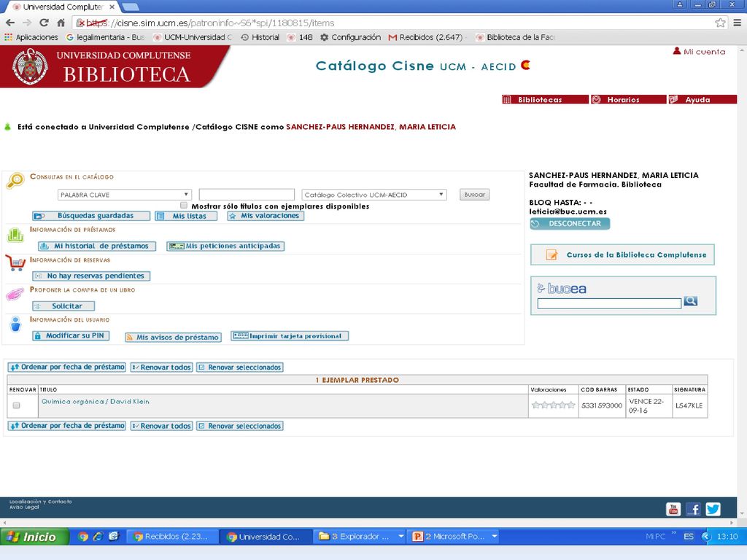
Task: Open the Localización y contacto footer link
Action: tap(41, 502)
